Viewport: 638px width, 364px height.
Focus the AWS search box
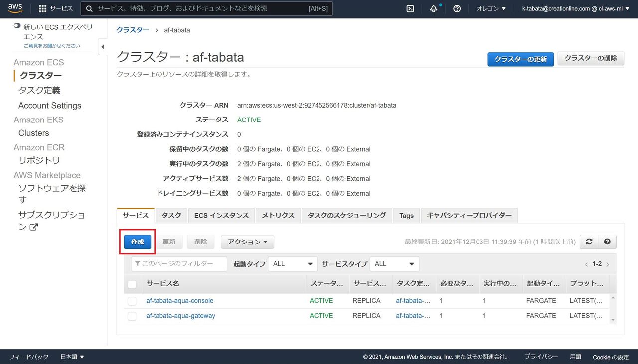pyautogui.click(x=206, y=9)
